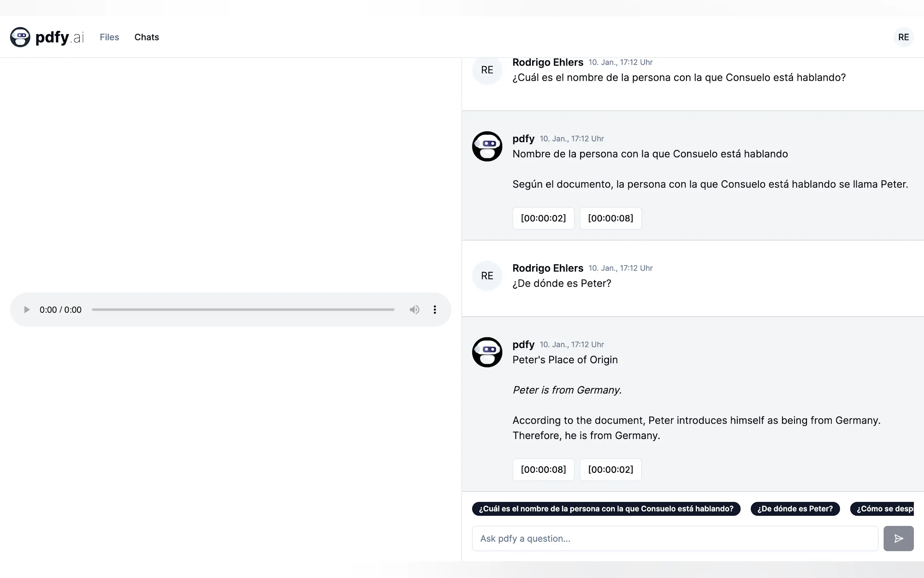Mute the audio player volume
Screen dimensions: 924x578
point(414,310)
